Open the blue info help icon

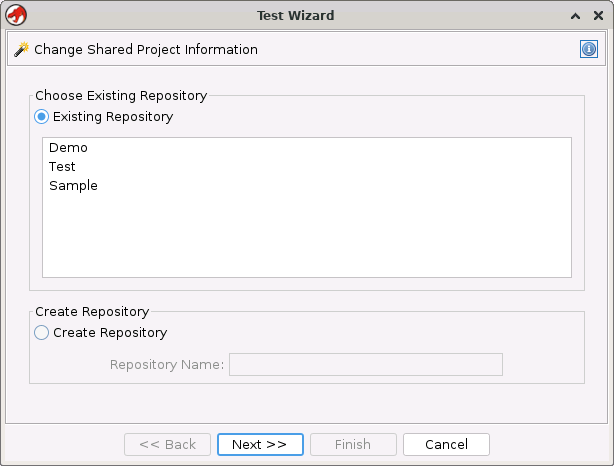click(x=589, y=49)
